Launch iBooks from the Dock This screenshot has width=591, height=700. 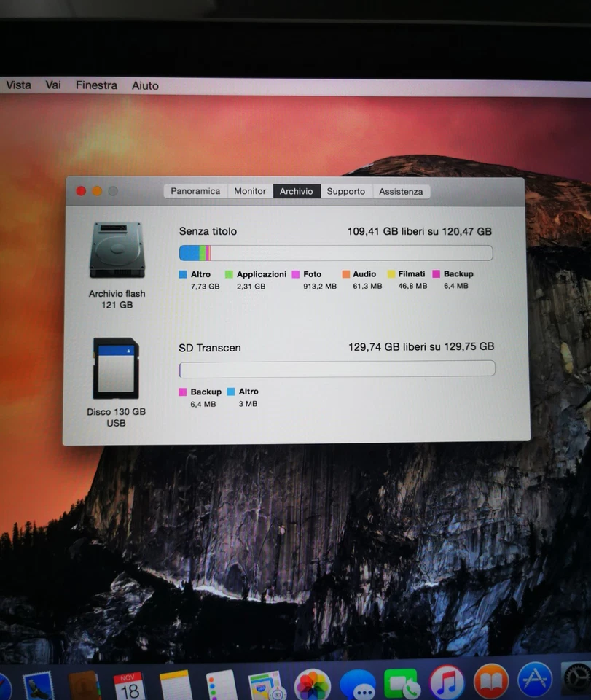490,684
